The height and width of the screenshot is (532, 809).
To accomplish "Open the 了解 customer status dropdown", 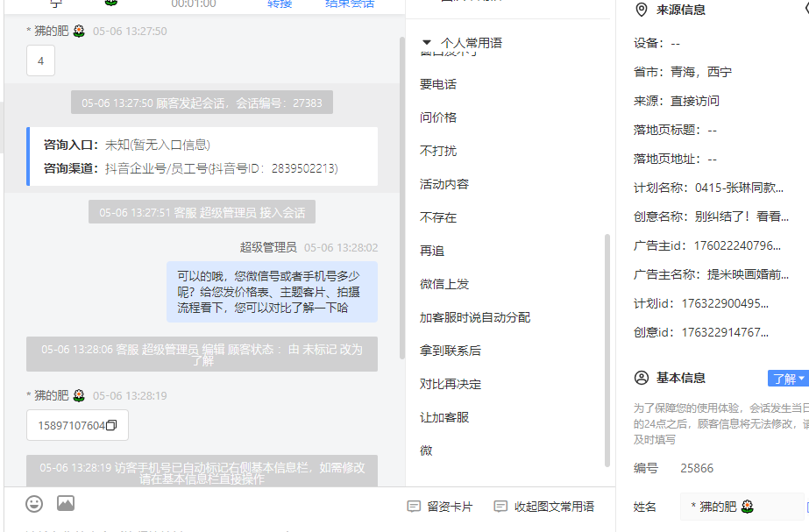I will coord(788,379).
